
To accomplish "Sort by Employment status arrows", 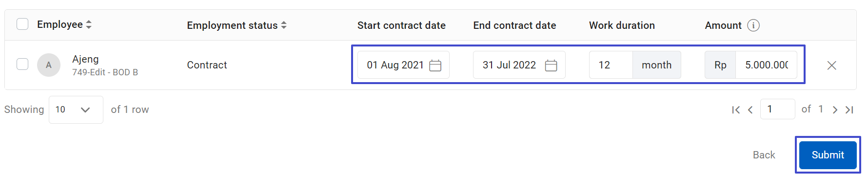I will [284, 25].
